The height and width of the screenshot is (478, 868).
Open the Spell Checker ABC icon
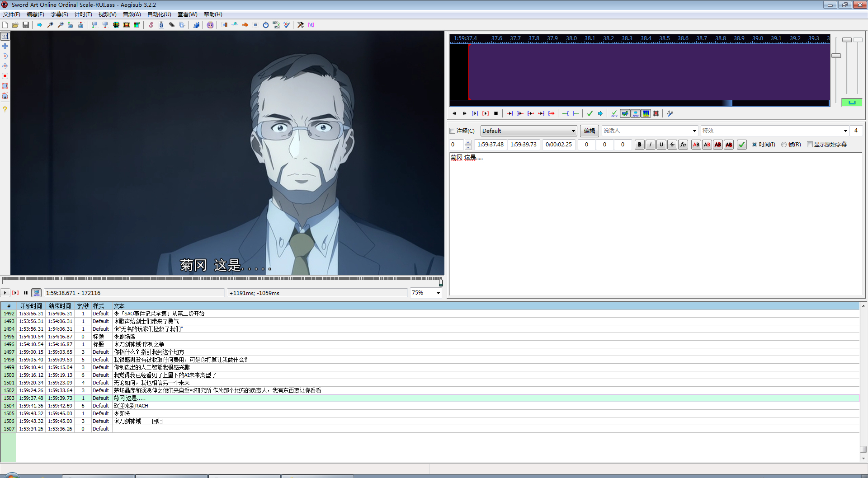coord(287,25)
